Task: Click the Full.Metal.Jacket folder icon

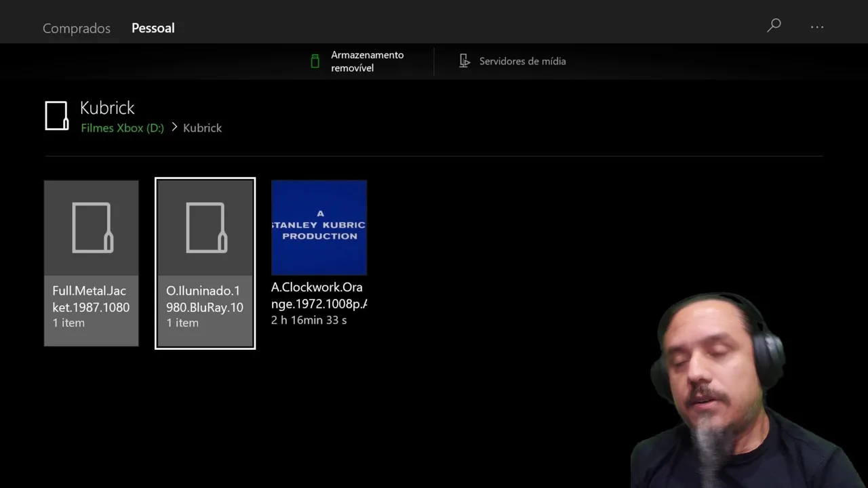Action: pos(92,228)
